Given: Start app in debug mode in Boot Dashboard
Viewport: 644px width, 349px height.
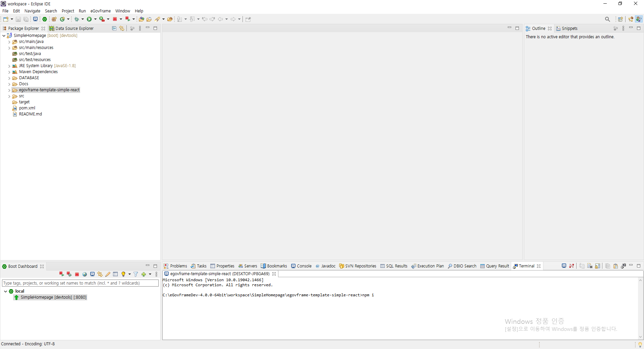Looking at the screenshot, I should point(69,274).
